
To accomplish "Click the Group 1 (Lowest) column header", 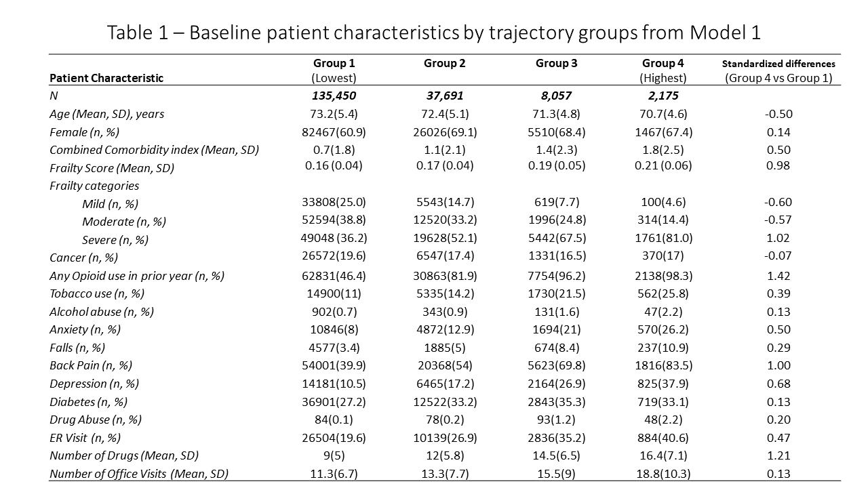I will 334,70.
